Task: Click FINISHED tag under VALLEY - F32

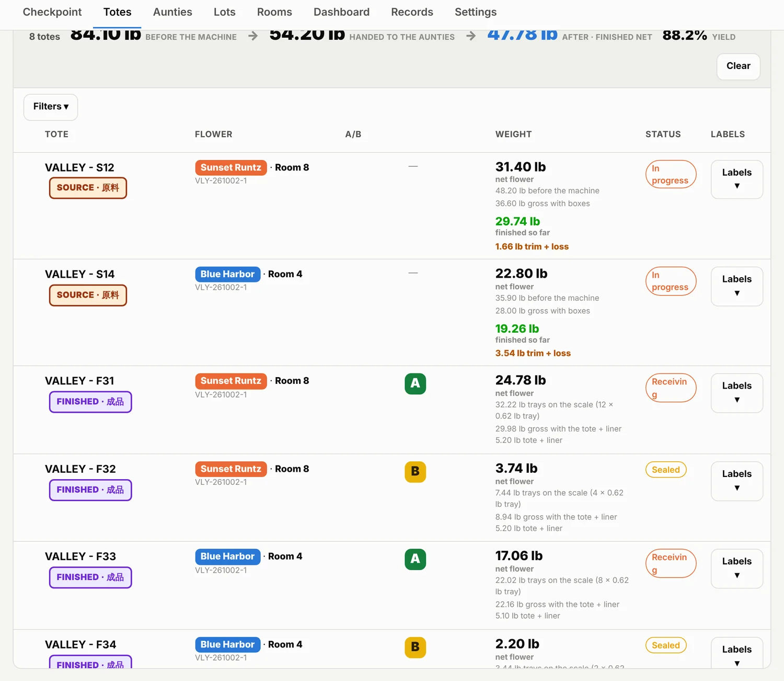Action: pyautogui.click(x=90, y=490)
